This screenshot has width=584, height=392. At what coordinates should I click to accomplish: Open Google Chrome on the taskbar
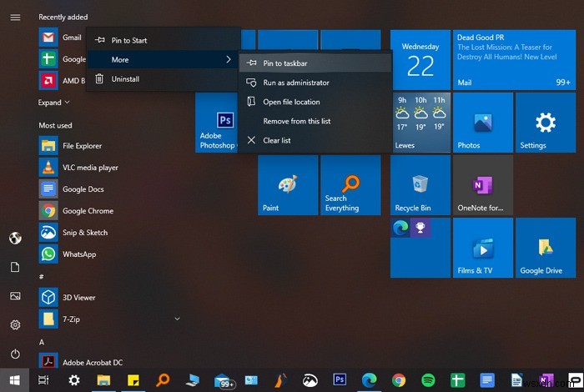pyautogui.click(x=399, y=380)
